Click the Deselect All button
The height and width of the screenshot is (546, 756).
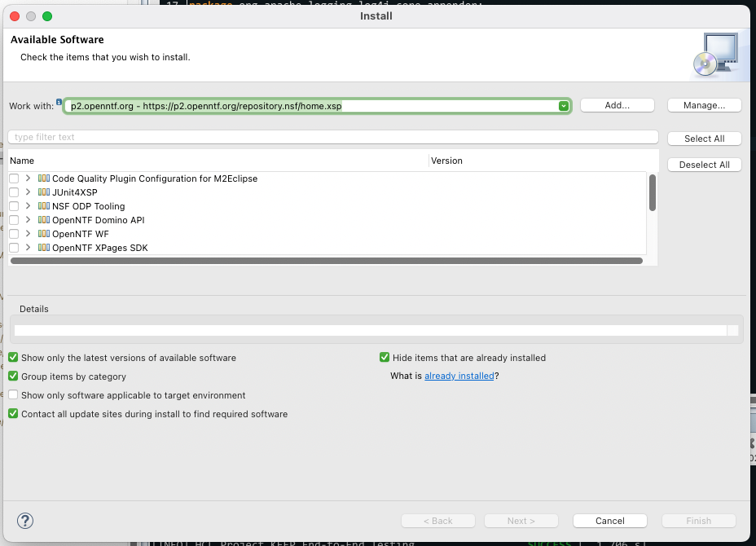[x=704, y=165]
